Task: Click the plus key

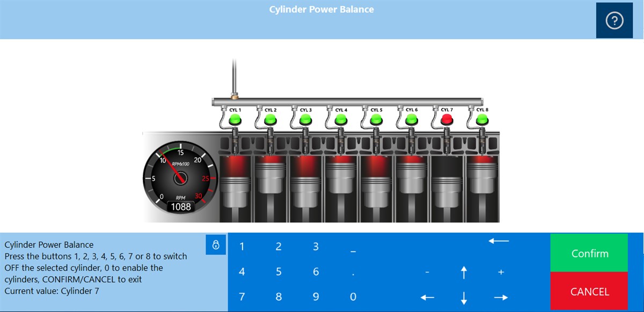Action: (x=501, y=272)
